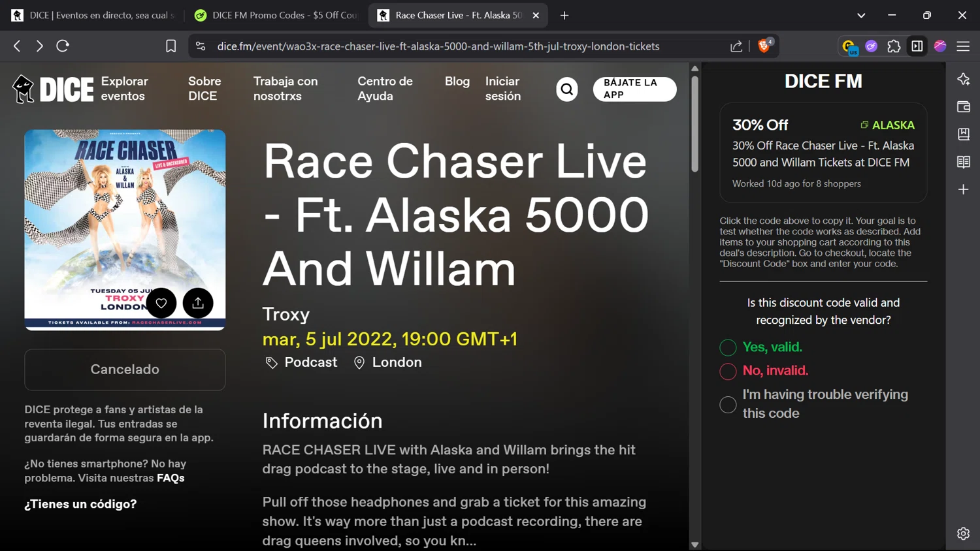Click 'Worked 10d ago for 8 shoppers'
Image resolution: width=980 pixels, height=551 pixels.
click(x=796, y=183)
